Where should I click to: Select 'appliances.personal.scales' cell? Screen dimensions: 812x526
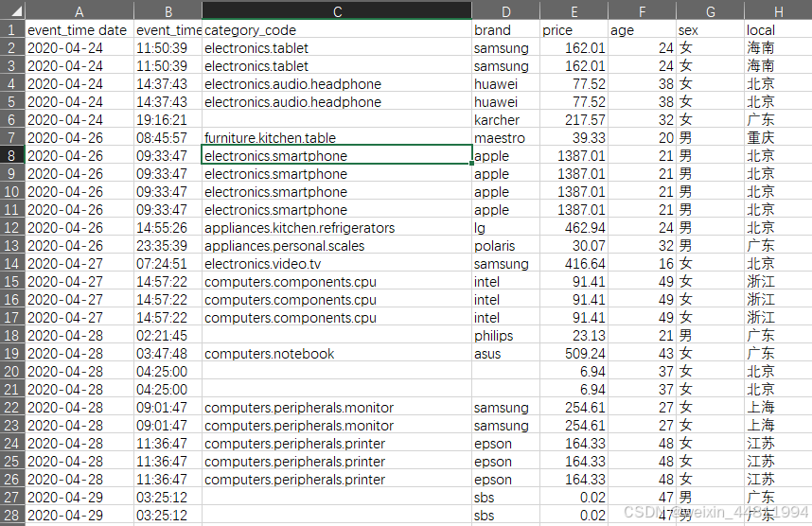click(x=337, y=246)
